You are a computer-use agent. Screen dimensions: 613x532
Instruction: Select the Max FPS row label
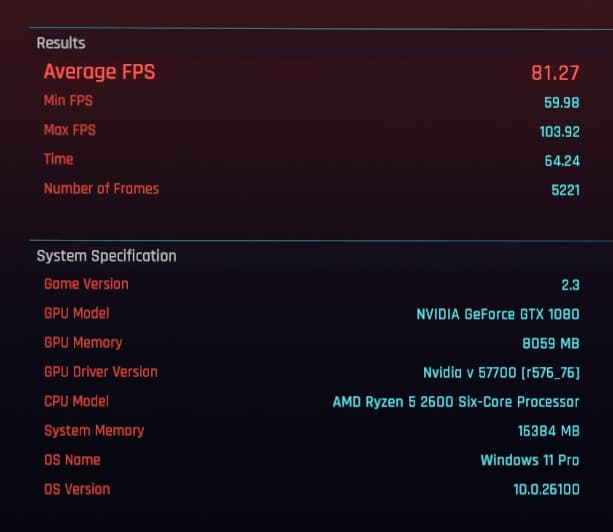[x=70, y=130]
